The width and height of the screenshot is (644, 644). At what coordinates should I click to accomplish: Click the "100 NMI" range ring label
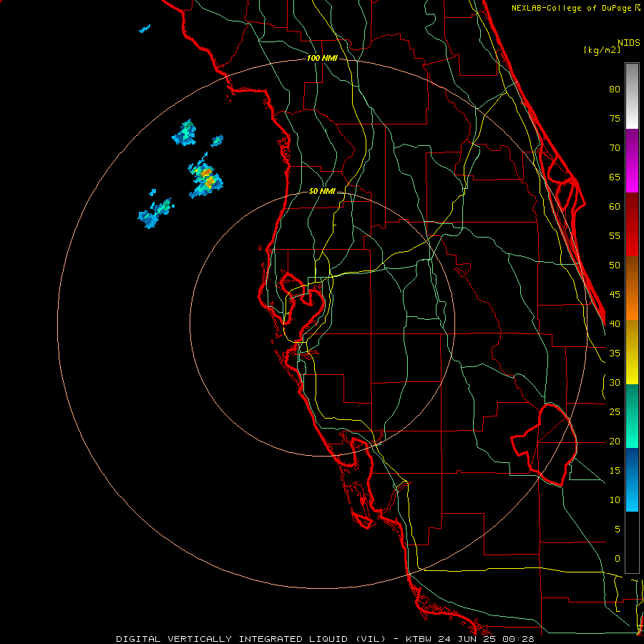pos(322,59)
